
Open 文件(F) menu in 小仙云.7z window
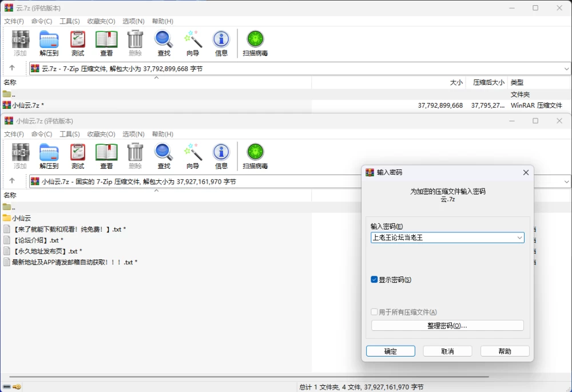[14, 134]
